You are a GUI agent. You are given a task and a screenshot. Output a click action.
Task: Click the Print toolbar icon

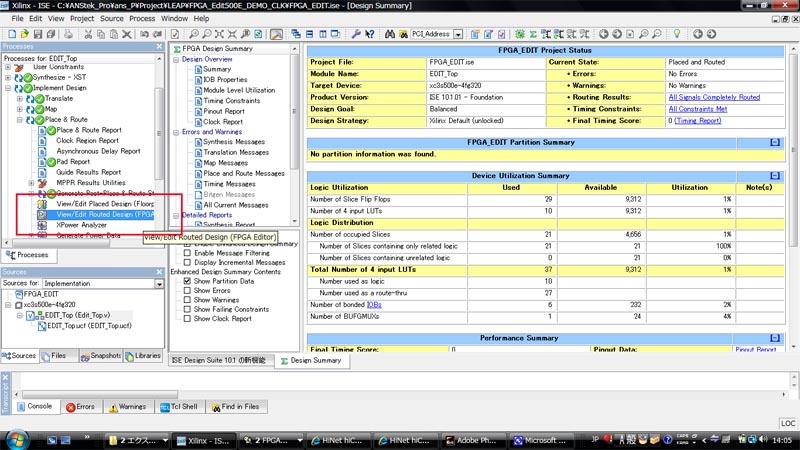tap(68, 34)
